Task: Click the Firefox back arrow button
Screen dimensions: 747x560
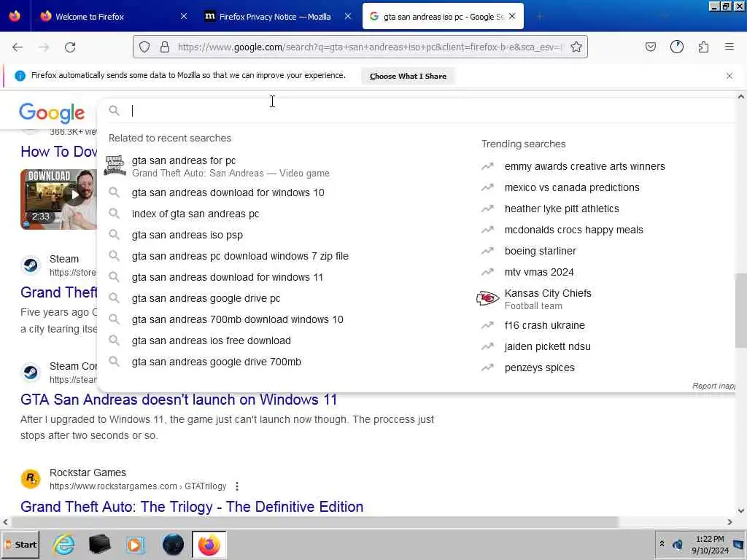Action: (18, 47)
